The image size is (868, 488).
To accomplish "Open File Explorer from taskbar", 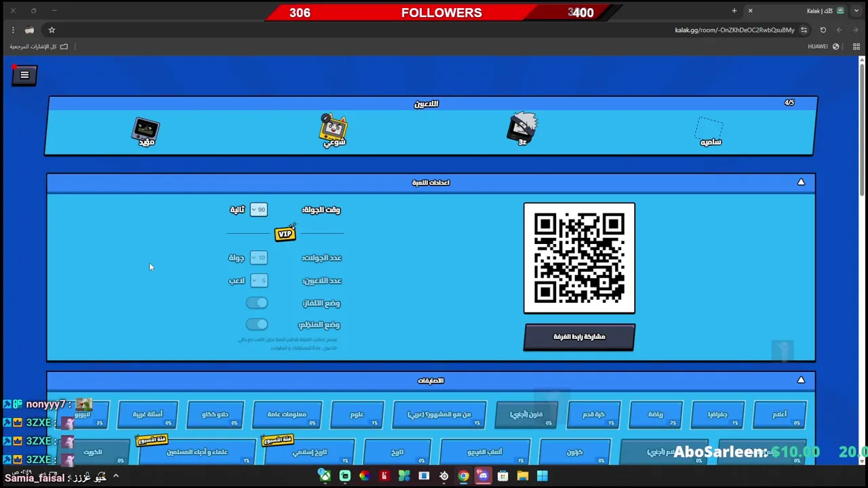I will click(523, 476).
